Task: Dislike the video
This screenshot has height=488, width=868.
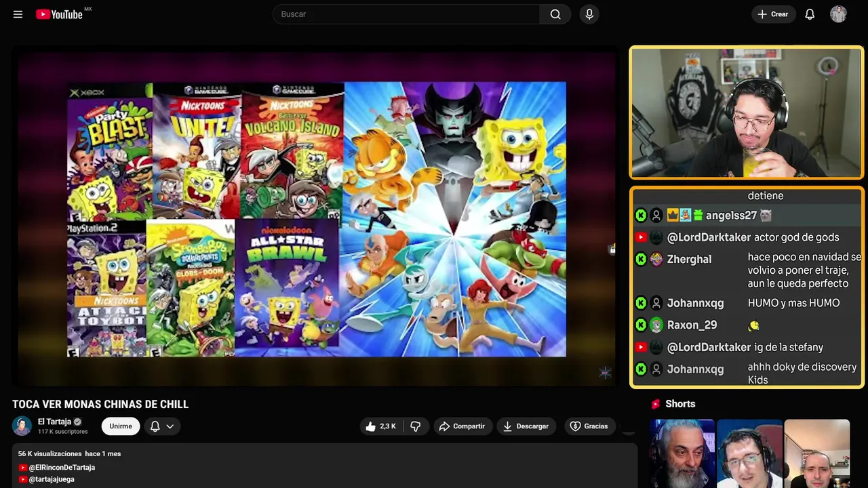Action: pyautogui.click(x=415, y=426)
